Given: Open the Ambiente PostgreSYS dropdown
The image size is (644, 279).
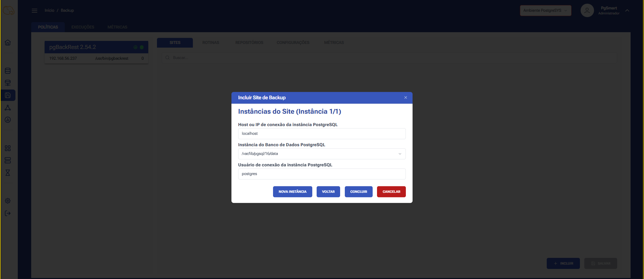Looking at the screenshot, I should coord(545,10).
